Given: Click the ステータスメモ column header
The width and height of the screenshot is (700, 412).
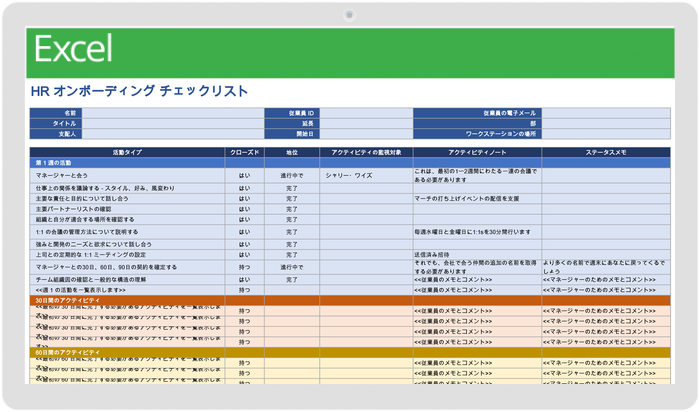Looking at the screenshot, I should pos(606,152).
